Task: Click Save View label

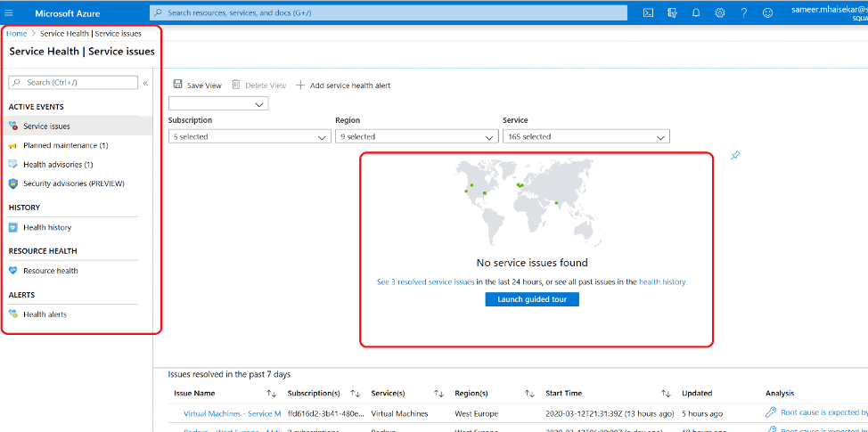Action: [204, 86]
